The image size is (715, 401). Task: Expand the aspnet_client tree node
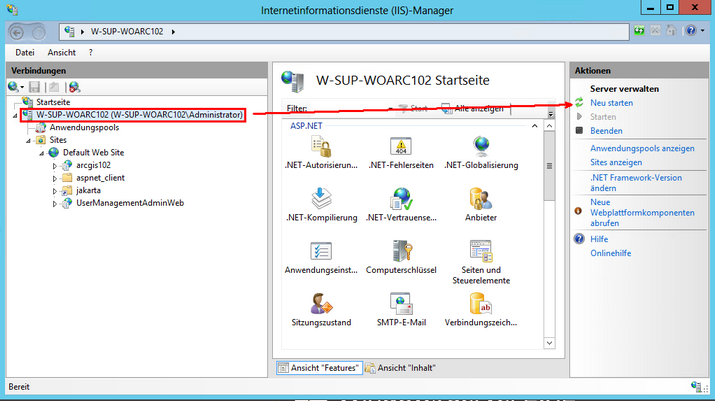coord(55,179)
